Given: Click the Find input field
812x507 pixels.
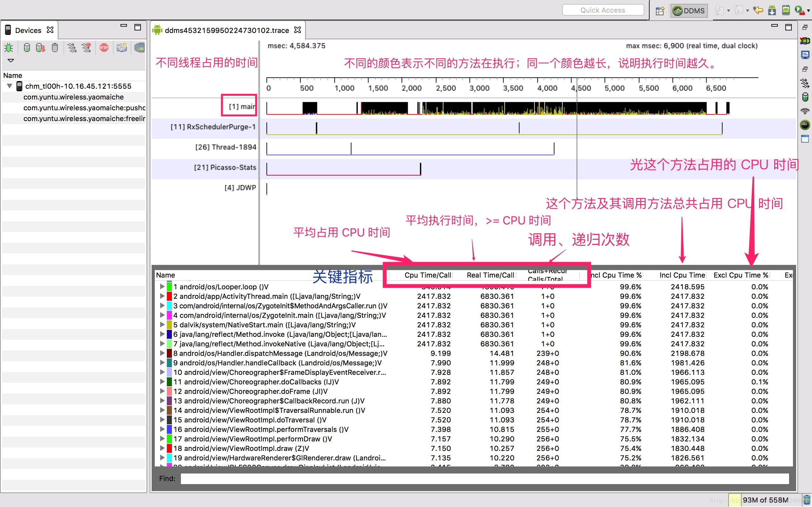Looking at the screenshot, I should 484,478.
